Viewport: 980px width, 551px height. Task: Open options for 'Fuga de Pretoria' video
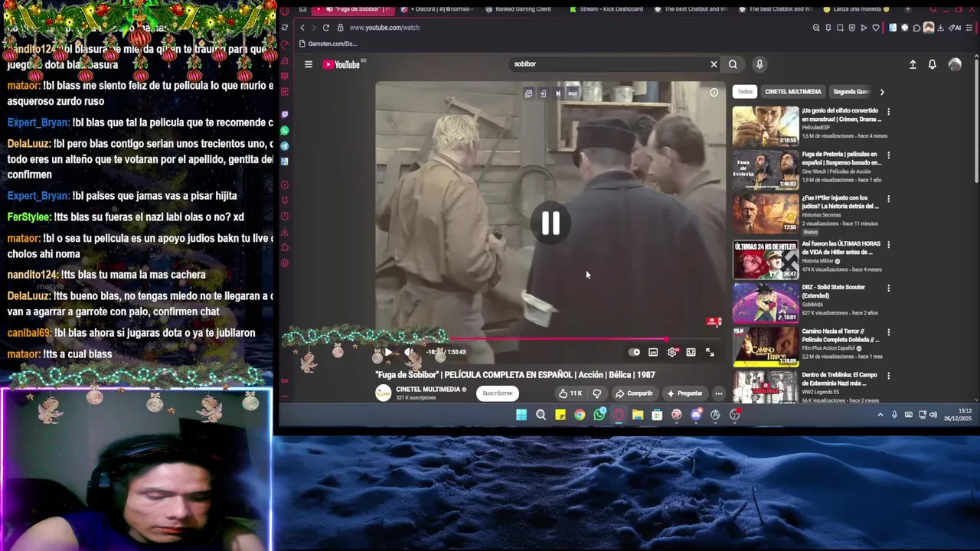(x=888, y=155)
